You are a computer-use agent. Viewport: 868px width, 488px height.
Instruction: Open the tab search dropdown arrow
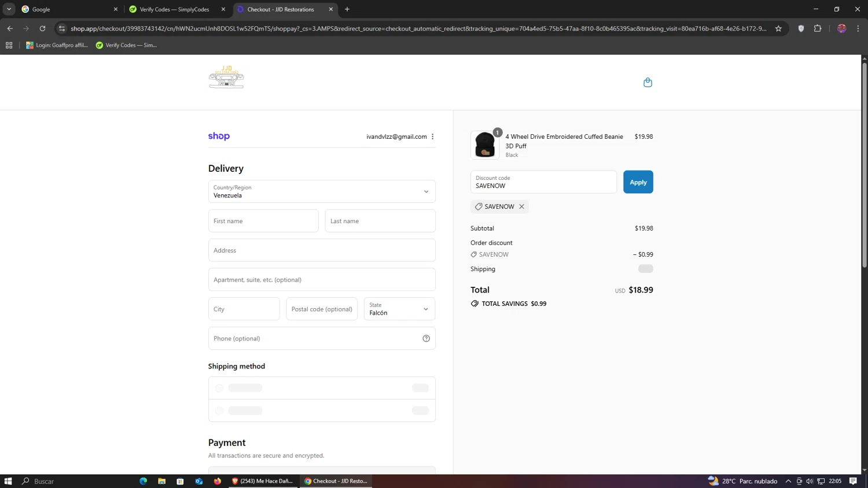click(x=9, y=9)
